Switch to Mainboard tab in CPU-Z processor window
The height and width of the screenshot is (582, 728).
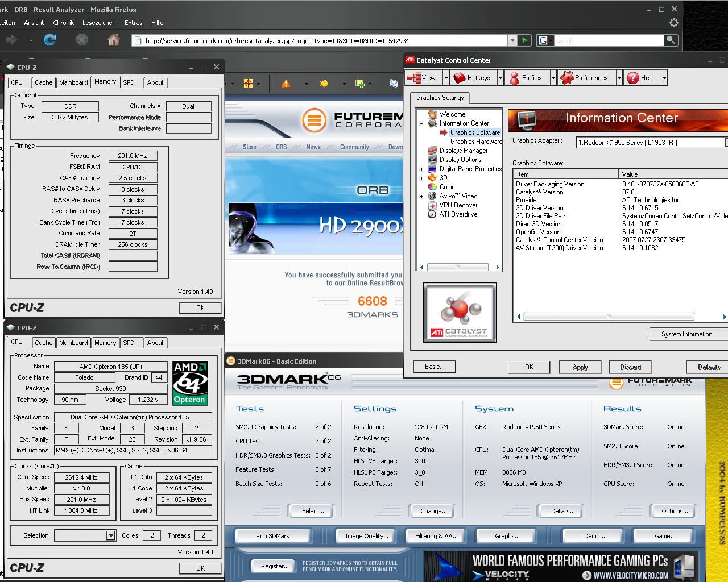pyautogui.click(x=73, y=343)
